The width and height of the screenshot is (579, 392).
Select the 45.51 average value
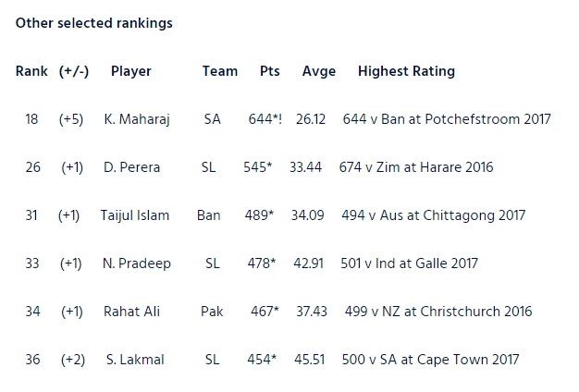point(310,360)
